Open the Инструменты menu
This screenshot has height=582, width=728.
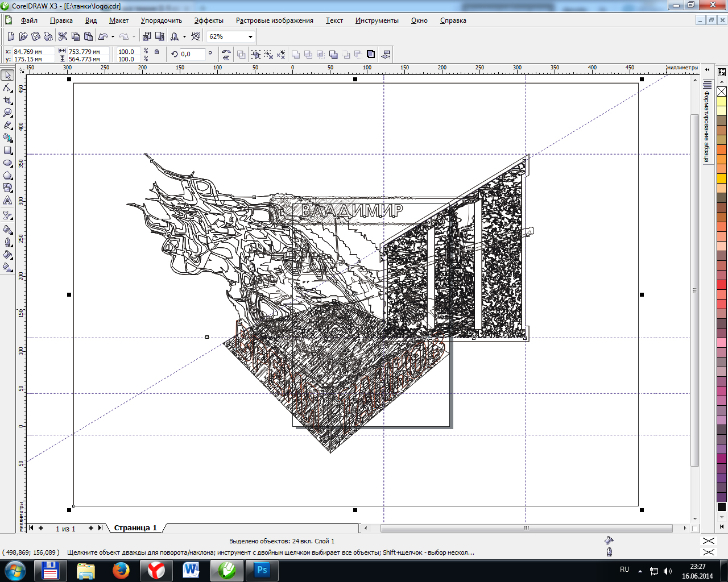377,20
